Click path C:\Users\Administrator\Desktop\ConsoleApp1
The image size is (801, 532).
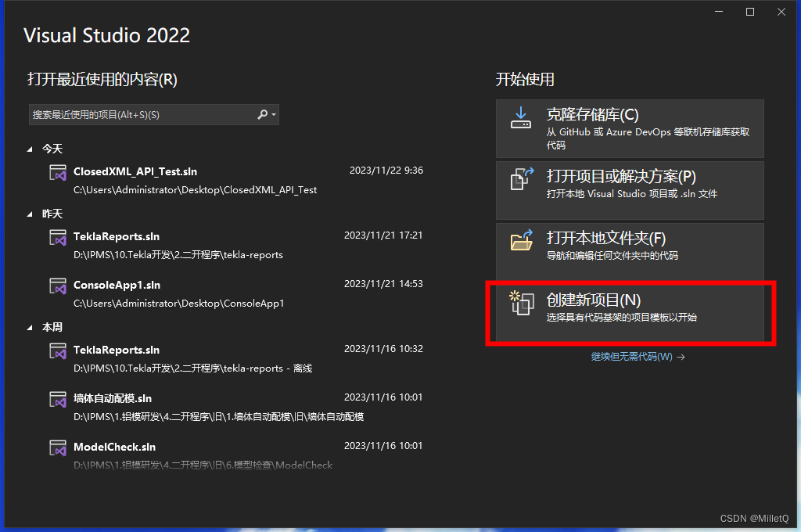click(x=179, y=303)
